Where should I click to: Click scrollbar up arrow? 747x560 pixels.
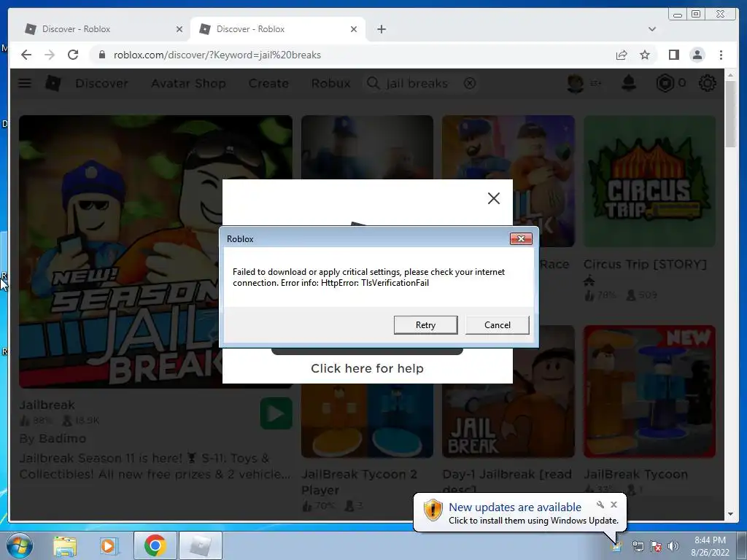pyautogui.click(x=730, y=75)
